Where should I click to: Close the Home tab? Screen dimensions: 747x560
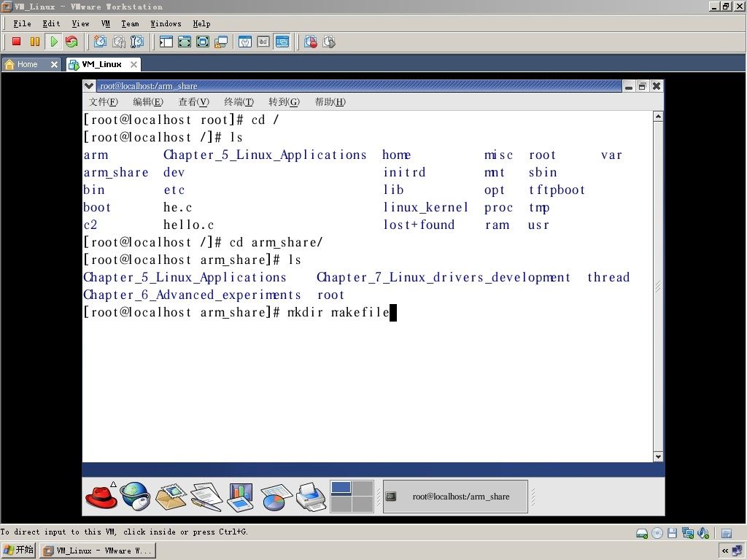(x=54, y=64)
